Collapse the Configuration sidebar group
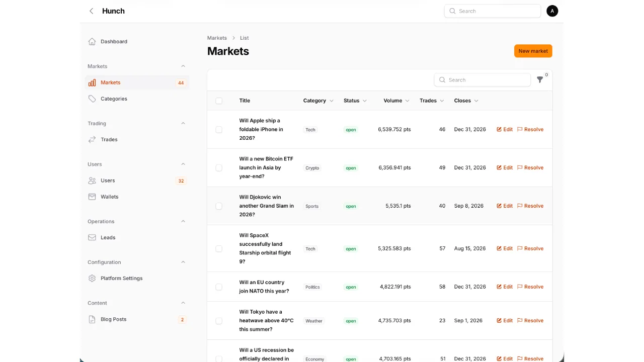This screenshot has width=644, height=362. click(183, 262)
